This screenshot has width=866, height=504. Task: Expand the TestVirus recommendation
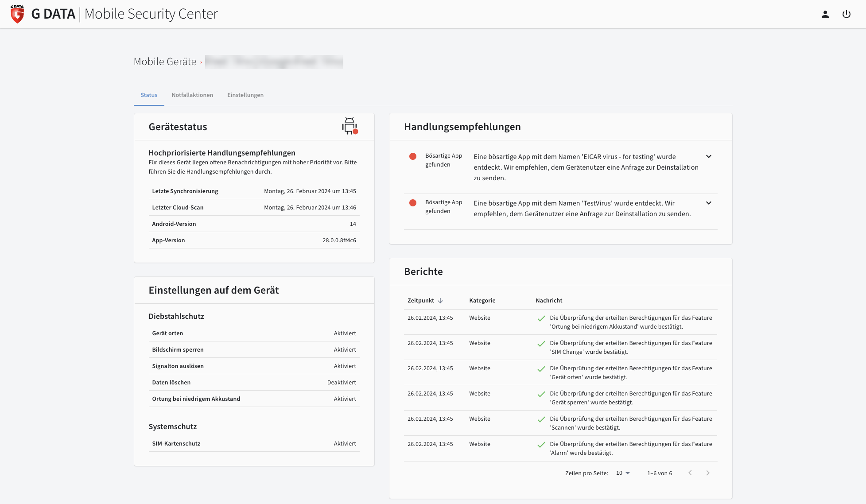pyautogui.click(x=709, y=203)
